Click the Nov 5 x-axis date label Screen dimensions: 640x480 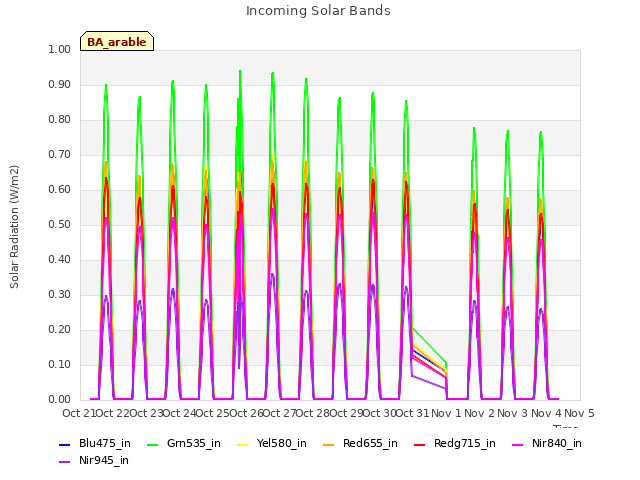(x=580, y=413)
